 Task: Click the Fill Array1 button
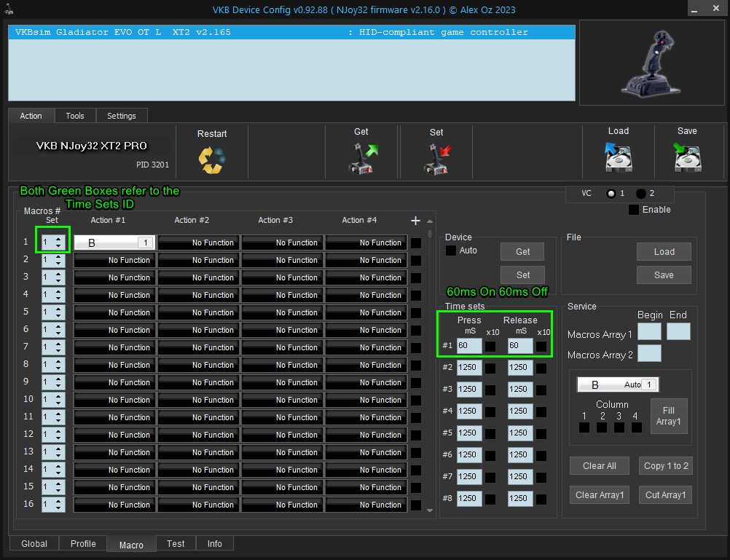pyautogui.click(x=669, y=416)
